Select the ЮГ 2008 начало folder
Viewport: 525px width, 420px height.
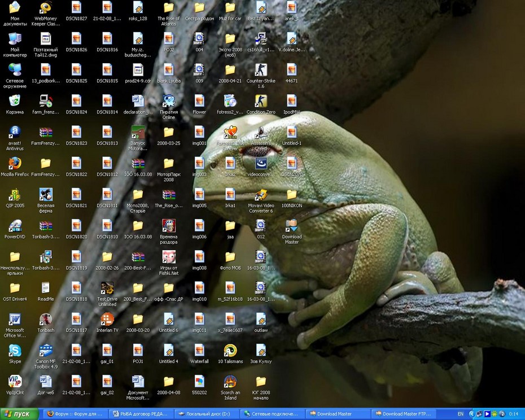261,388
